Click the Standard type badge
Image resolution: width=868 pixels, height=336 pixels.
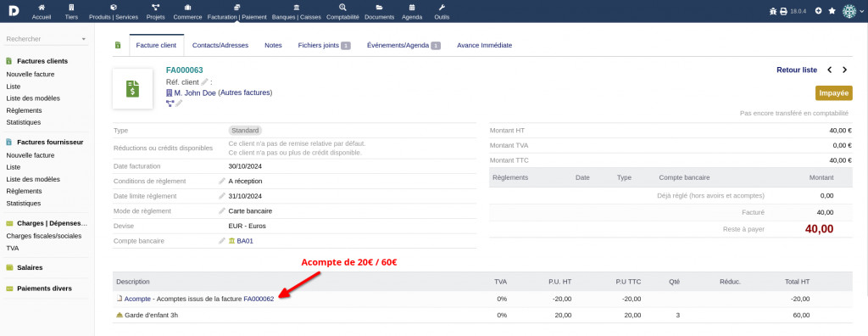pos(245,131)
